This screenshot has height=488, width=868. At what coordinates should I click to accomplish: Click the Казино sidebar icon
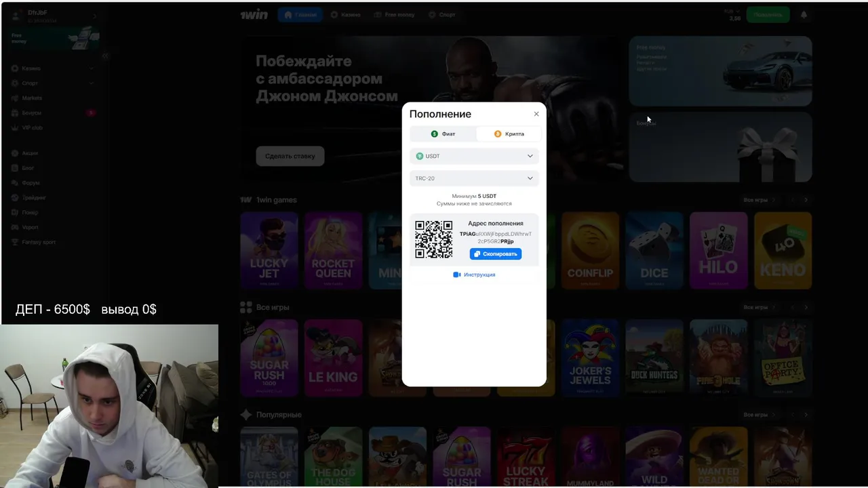pyautogui.click(x=15, y=68)
